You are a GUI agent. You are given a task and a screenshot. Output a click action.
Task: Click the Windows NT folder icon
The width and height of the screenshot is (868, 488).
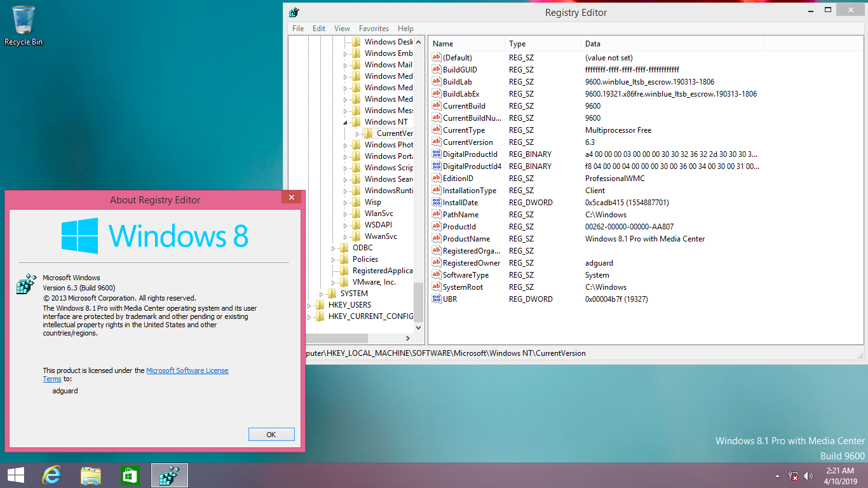356,122
